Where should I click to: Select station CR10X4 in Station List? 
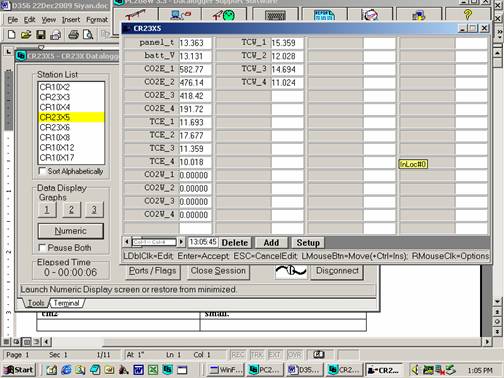(71, 107)
